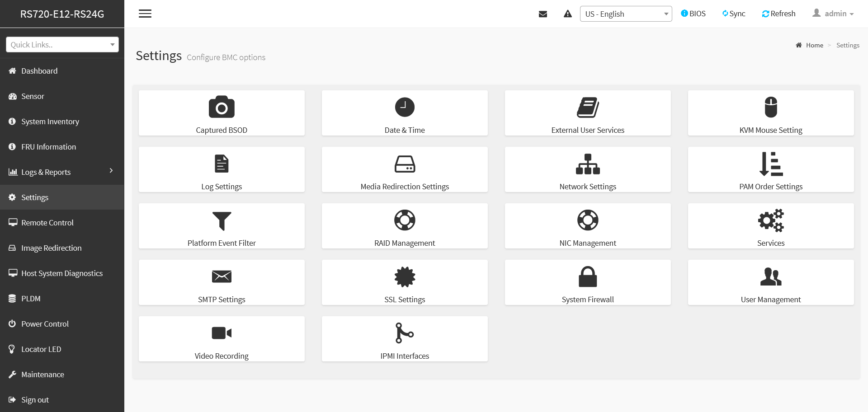The width and height of the screenshot is (868, 412).
Task: Go to Sensor in the sidebar
Action: [x=62, y=96]
